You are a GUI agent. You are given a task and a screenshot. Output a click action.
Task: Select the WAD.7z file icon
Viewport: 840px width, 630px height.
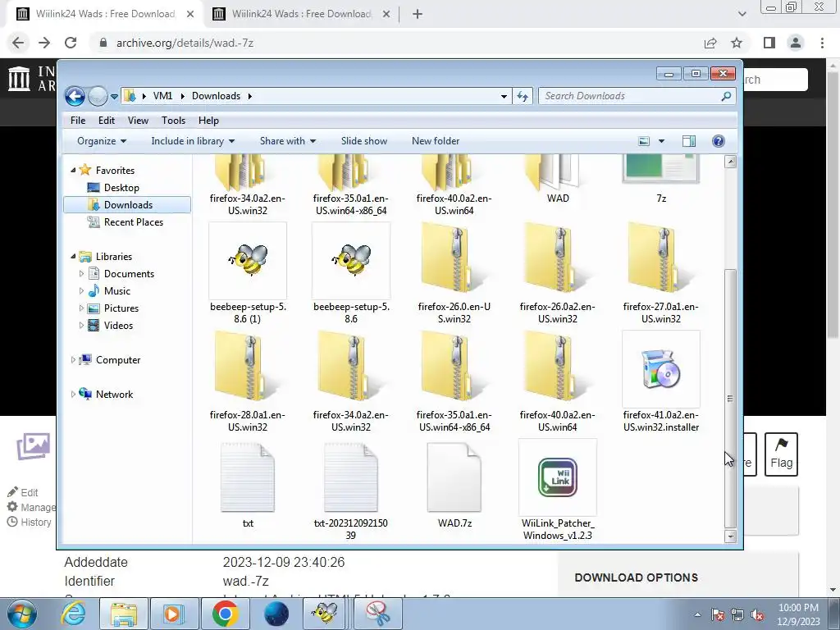coord(454,477)
